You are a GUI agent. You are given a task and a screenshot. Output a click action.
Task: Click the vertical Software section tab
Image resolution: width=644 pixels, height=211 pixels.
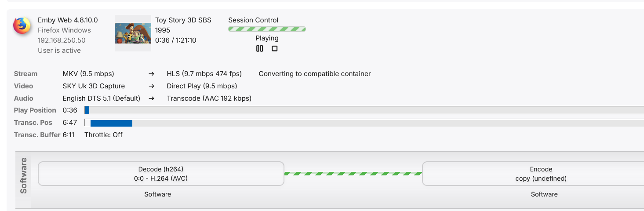[x=24, y=175]
